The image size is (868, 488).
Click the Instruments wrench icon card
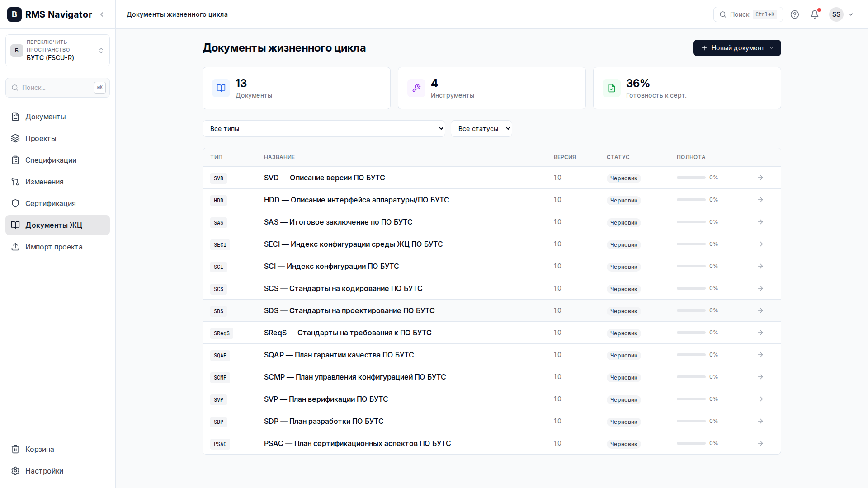(x=416, y=88)
